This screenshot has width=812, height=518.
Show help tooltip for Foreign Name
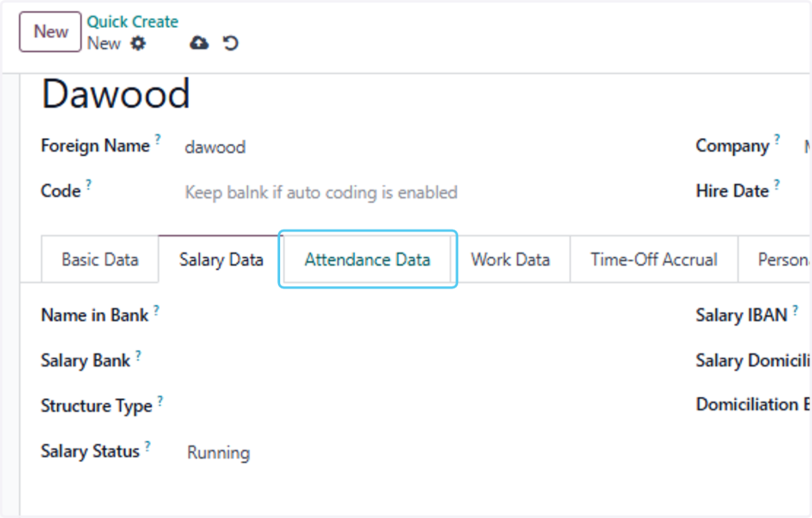pyautogui.click(x=158, y=139)
